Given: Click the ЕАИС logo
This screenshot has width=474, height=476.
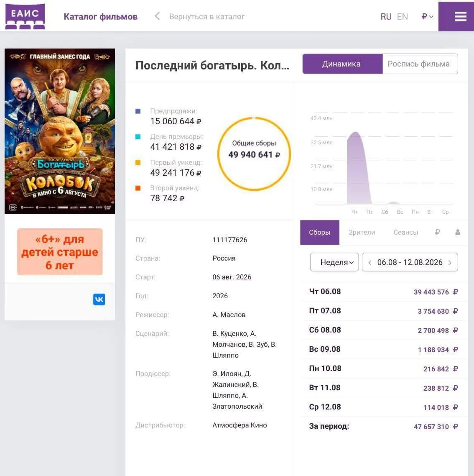Looking at the screenshot, I should point(25,16).
